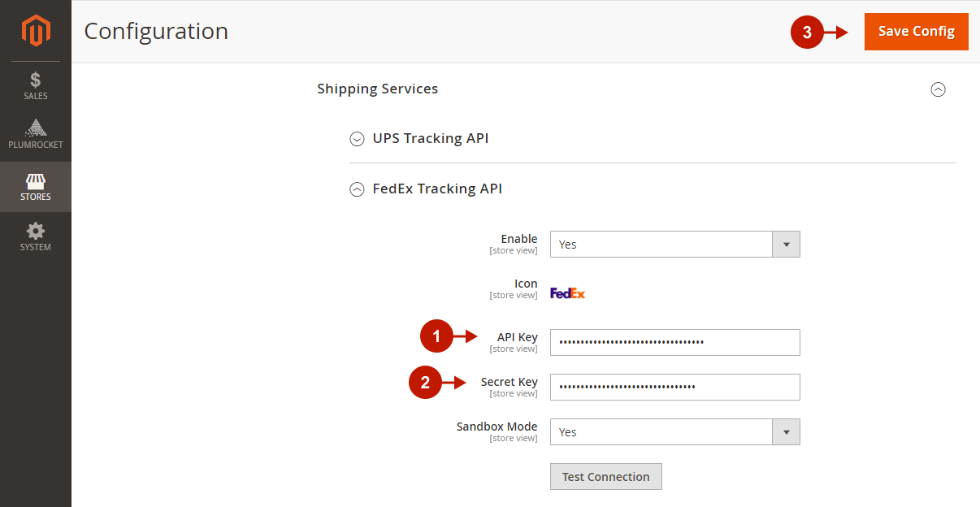The image size is (980, 507).
Task: Click the Sandbox Mode dropdown arrow
Action: point(786,432)
